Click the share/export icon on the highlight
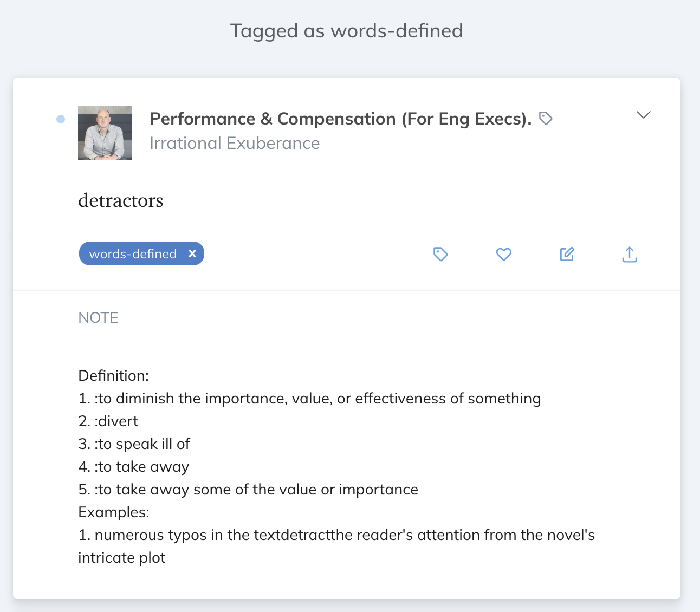Image resolution: width=700 pixels, height=612 pixels. [x=629, y=254]
